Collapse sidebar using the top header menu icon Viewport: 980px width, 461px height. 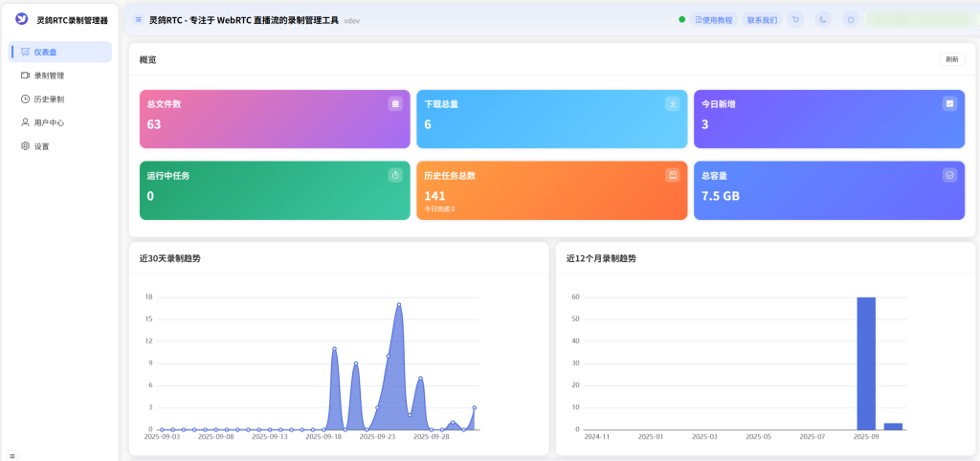tap(139, 19)
